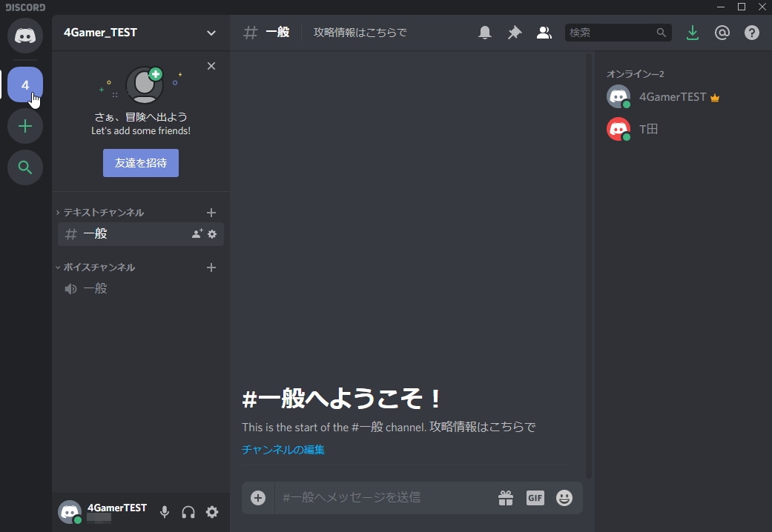Screen dimensions: 772x532
Task: Open mentions @ icon
Action: pos(722,33)
